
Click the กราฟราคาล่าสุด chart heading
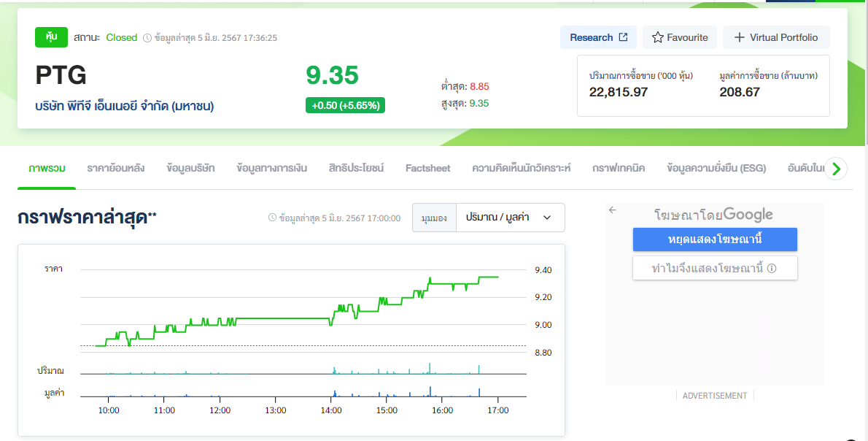click(x=87, y=217)
